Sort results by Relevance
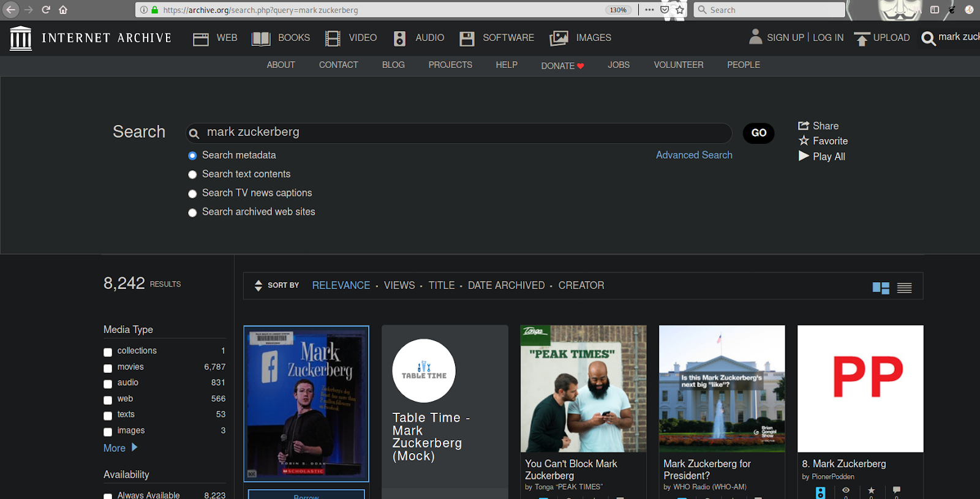The image size is (980, 499). (x=341, y=285)
